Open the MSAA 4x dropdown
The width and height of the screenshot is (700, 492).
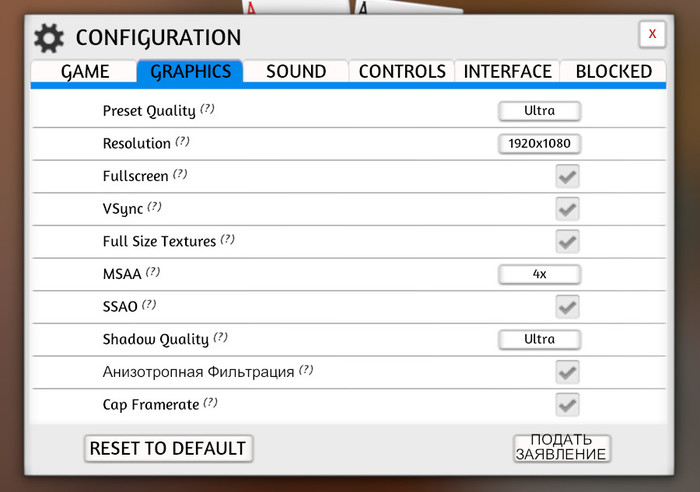pyautogui.click(x=539, y=274)
